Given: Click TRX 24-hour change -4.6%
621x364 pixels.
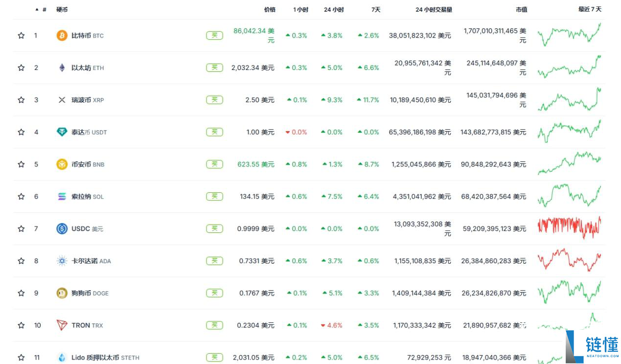Looking at the screenshot, I should (x=332, y=325).
